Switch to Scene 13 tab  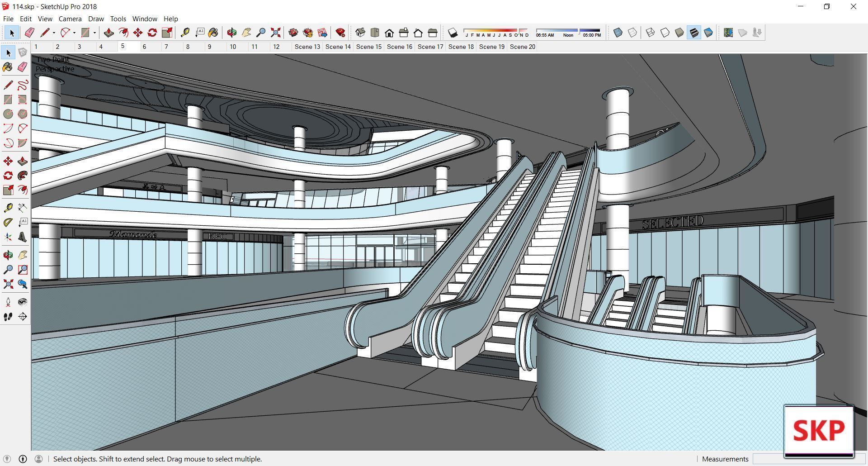[x=307, y=47]
